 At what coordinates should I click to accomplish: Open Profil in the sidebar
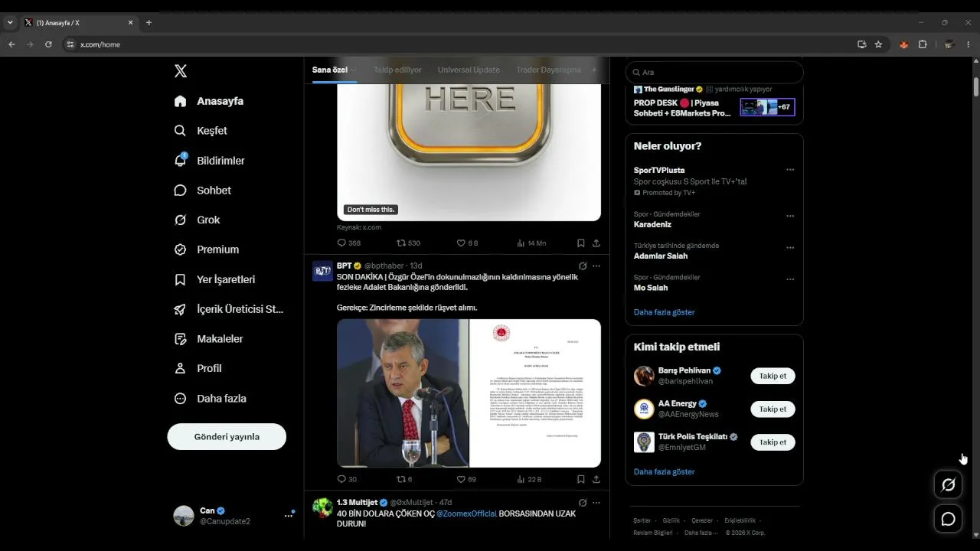tap(198, 368)
